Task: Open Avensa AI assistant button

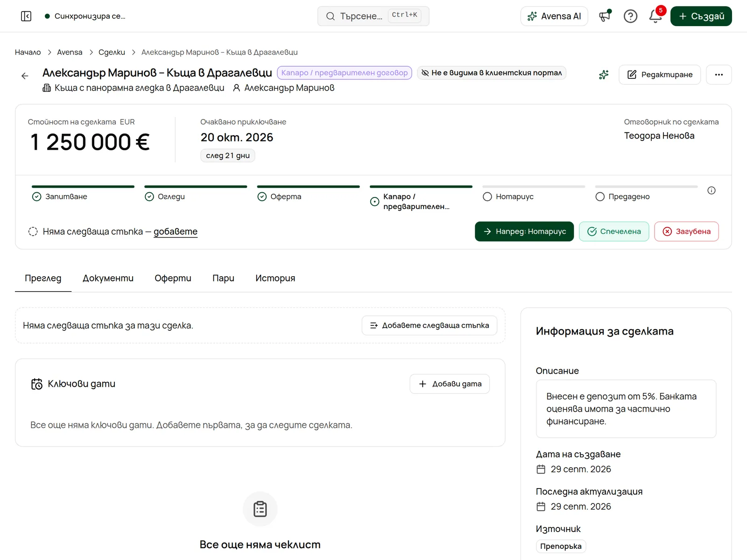Action: [554, 16]
